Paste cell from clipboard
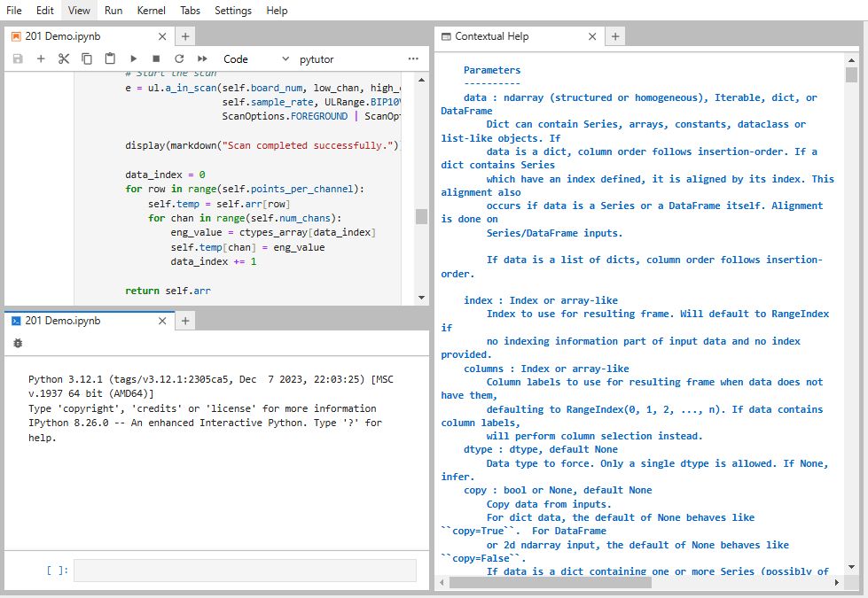The image size is (868, 598). (110, 58)
